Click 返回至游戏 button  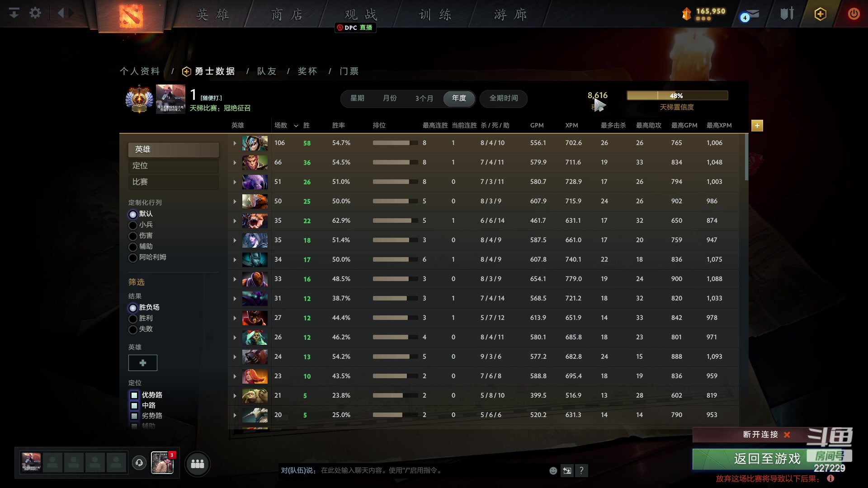(767, 459)
